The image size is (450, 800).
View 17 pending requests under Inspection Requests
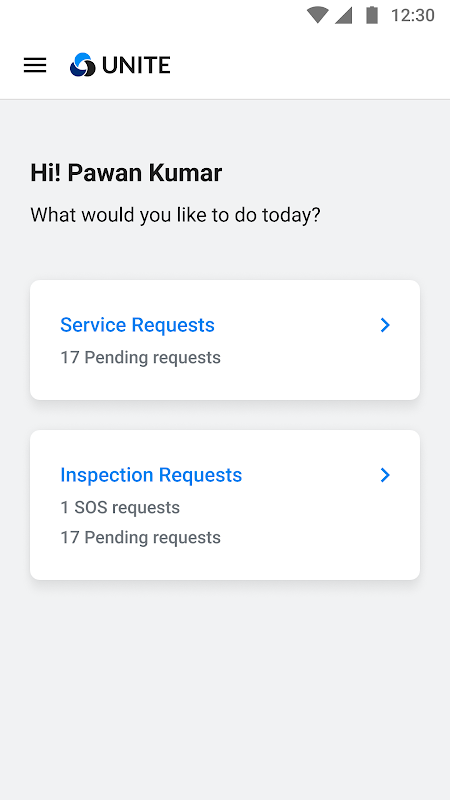tap(140, 538)
